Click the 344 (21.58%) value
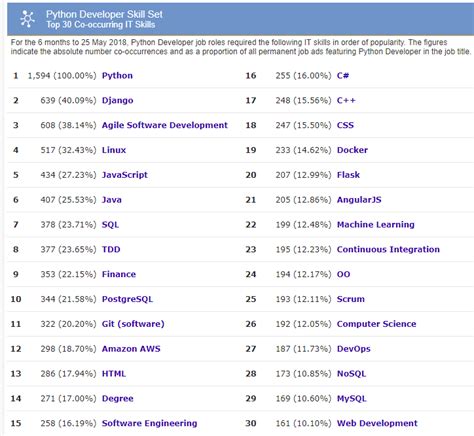The width and height of the screenshot is (474, 436). point(68,299)
